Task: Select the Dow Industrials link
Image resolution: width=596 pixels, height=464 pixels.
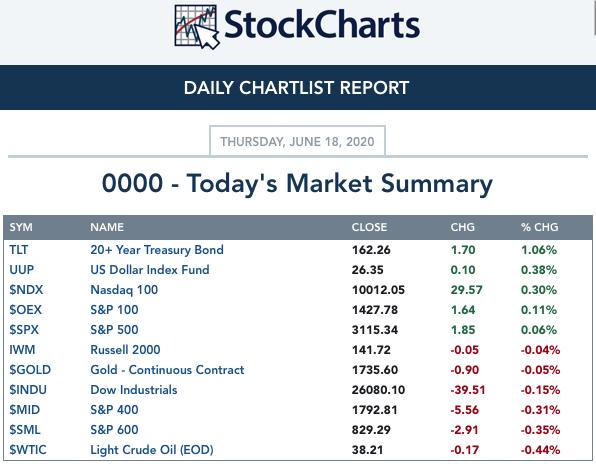Action: point(134,390)
